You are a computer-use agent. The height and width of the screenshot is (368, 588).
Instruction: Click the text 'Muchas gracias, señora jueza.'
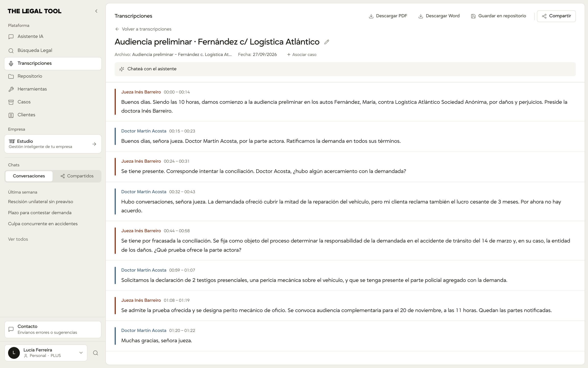coord(157,341)
